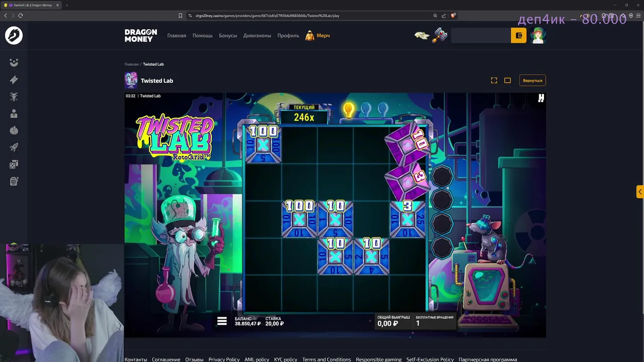Open the live dealer person icon
This screenshot has width=644, height=362.
click(14, 114)
